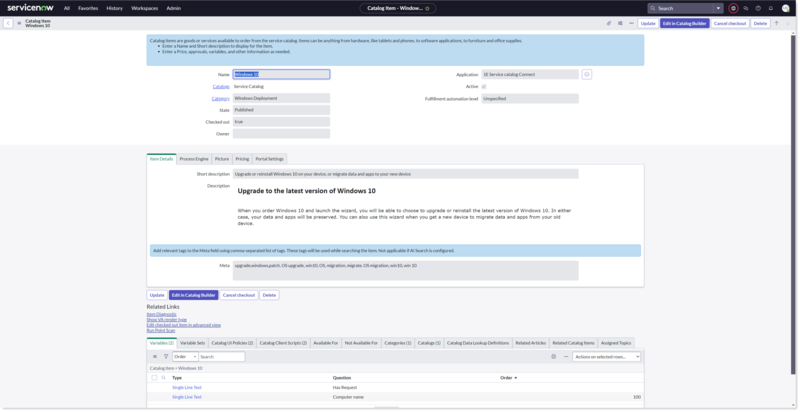Open the Admin menu
The width and height of the screenshot is (800, 412).
pos(173,8)
